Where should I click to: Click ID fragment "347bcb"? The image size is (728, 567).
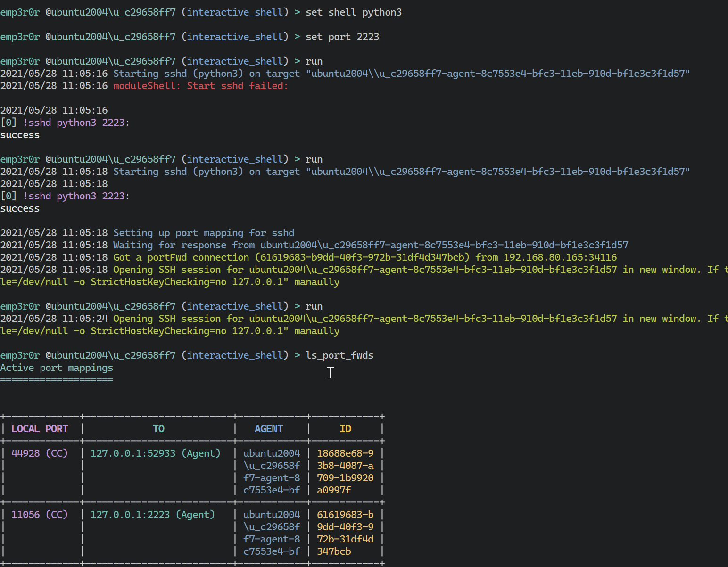[x=334, y=551]
